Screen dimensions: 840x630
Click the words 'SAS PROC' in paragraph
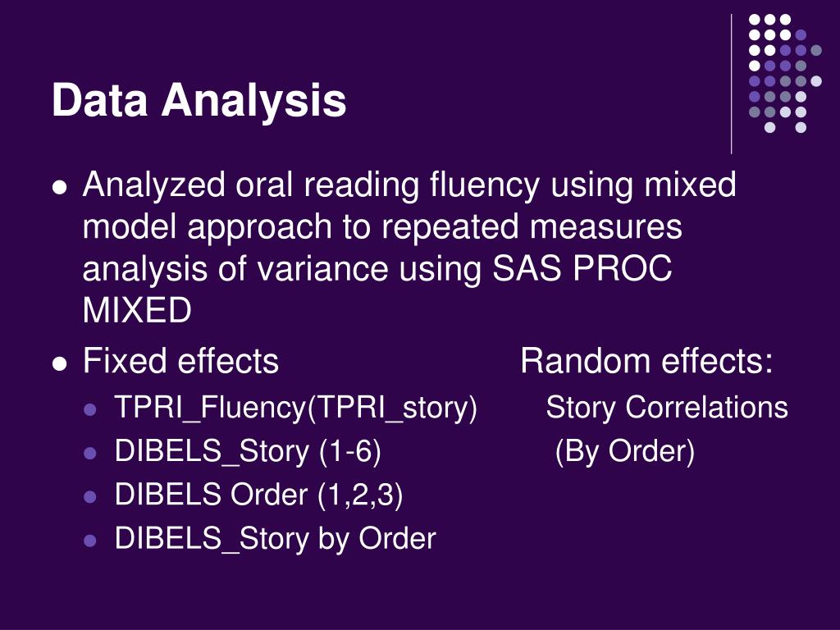pos(582,268)
